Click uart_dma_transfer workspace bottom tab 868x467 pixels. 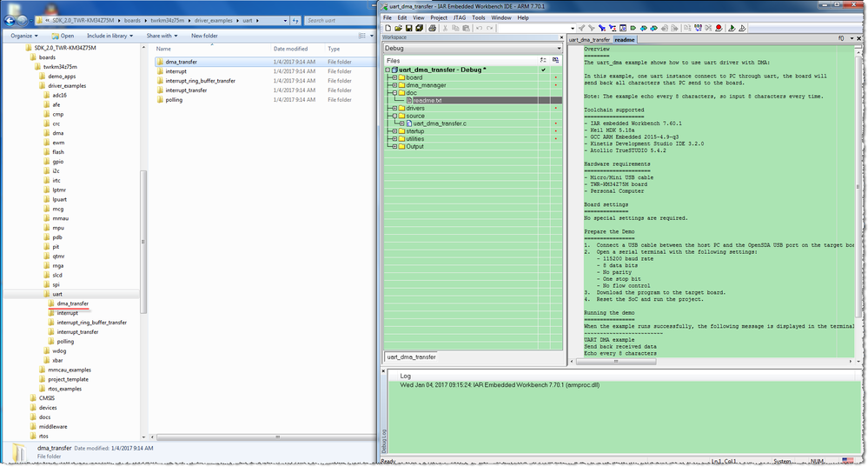411,357
